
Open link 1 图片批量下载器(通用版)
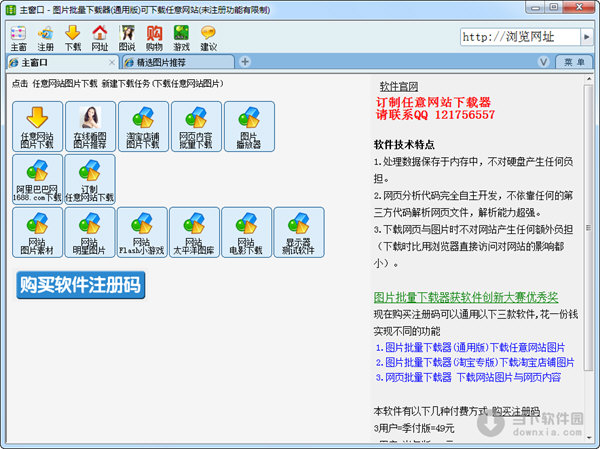pyautogui.click(x=470, y=348)
